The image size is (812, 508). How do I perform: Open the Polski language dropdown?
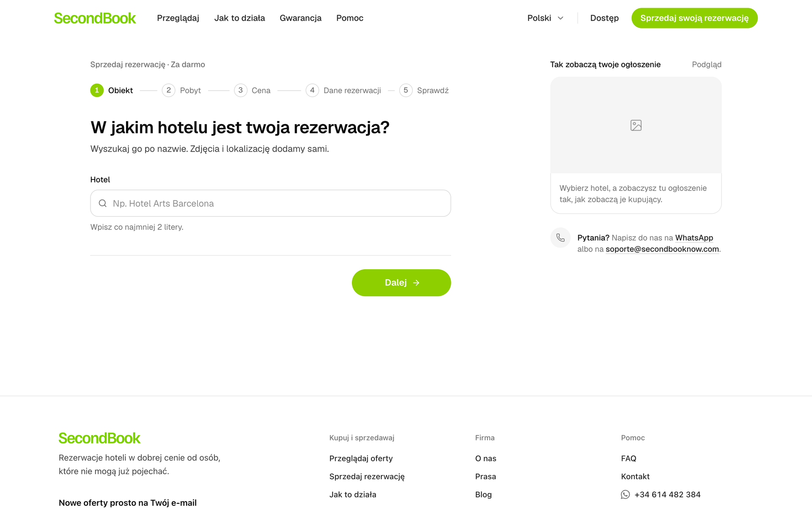click(x=545, y=18)
